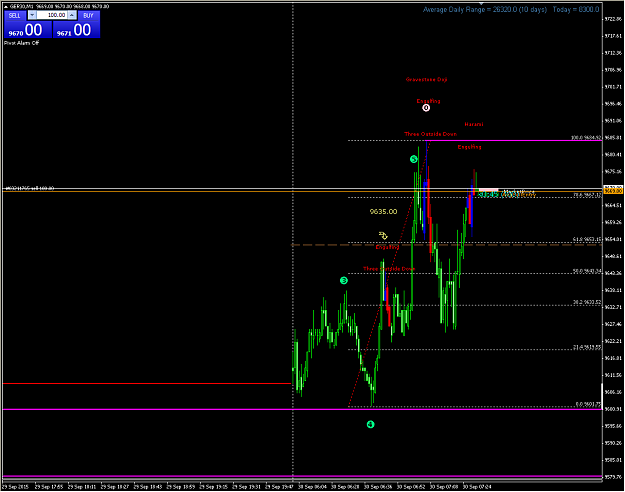The height and width of the screenshot is (492, 625).
Task: Select the white circled 0 wave marker
Action: (426, 108)
